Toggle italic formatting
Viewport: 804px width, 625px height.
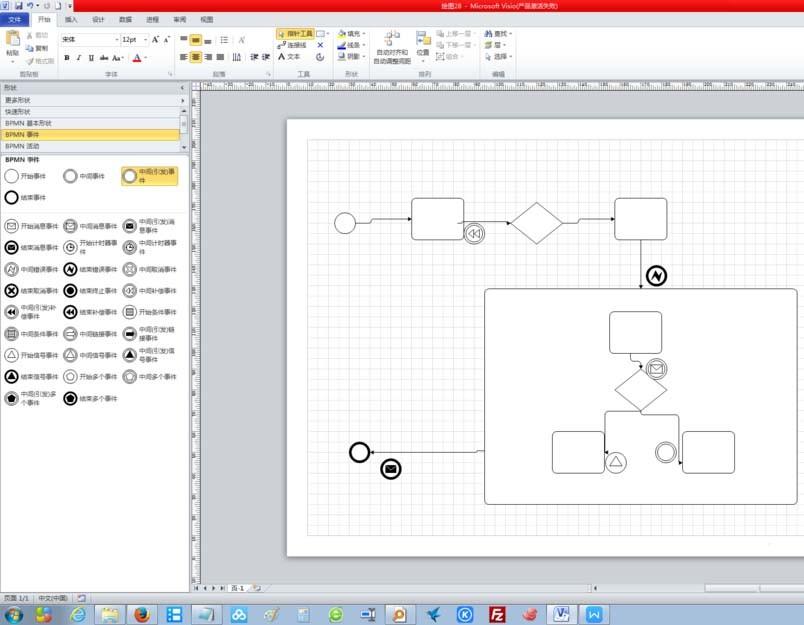78,57
